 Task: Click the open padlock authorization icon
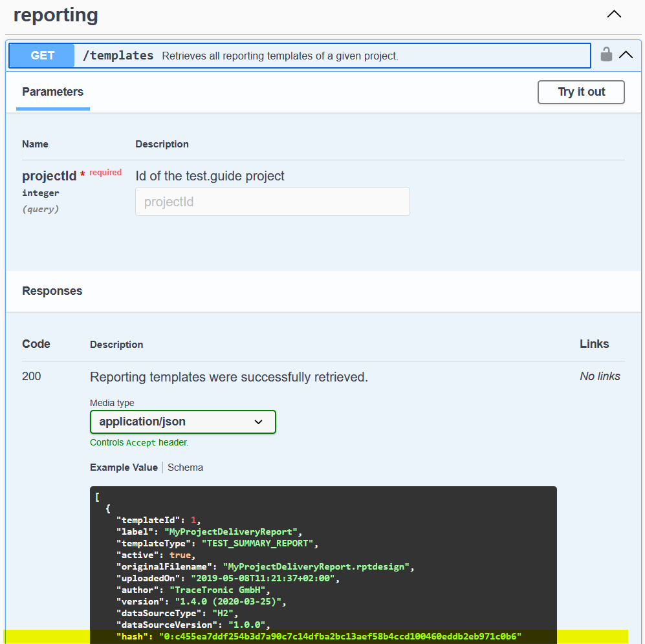(606, 55)
